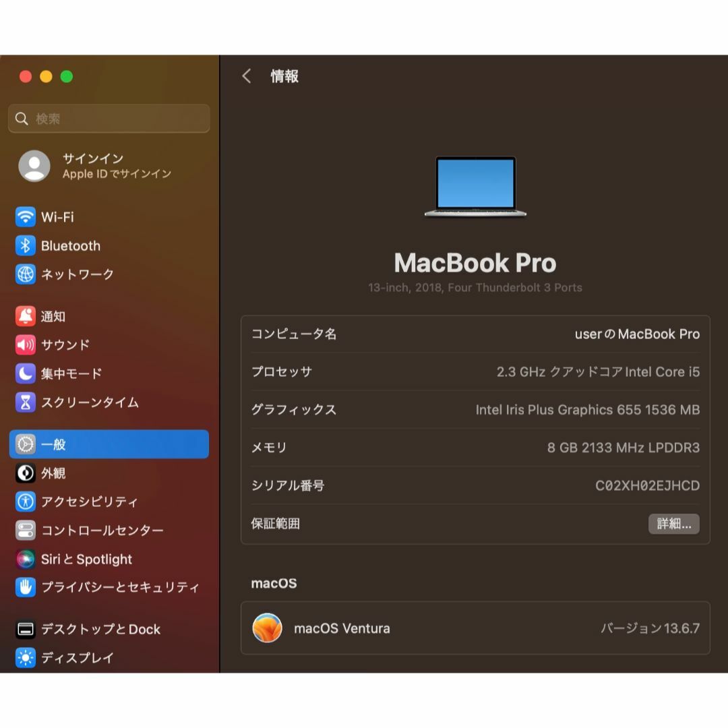This screenshot has height=728, width=728.
Task: Click the シリアル番号 row label
Action: coord(287,485)
